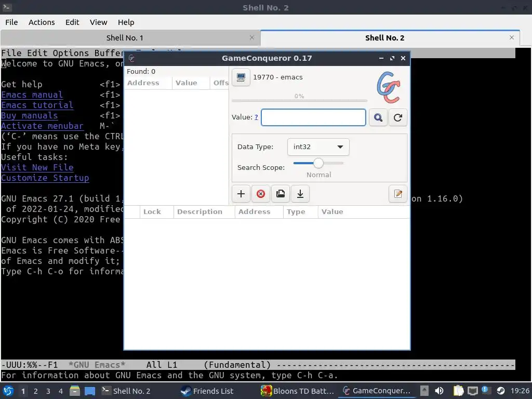
Task: Open the File menu in terminal window
Action: (11, 22)
